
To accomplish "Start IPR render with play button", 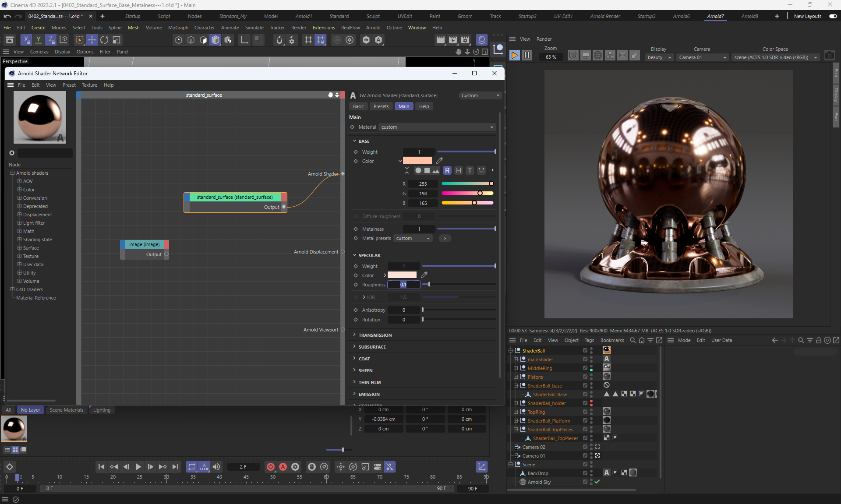I will tap(515, 55).
